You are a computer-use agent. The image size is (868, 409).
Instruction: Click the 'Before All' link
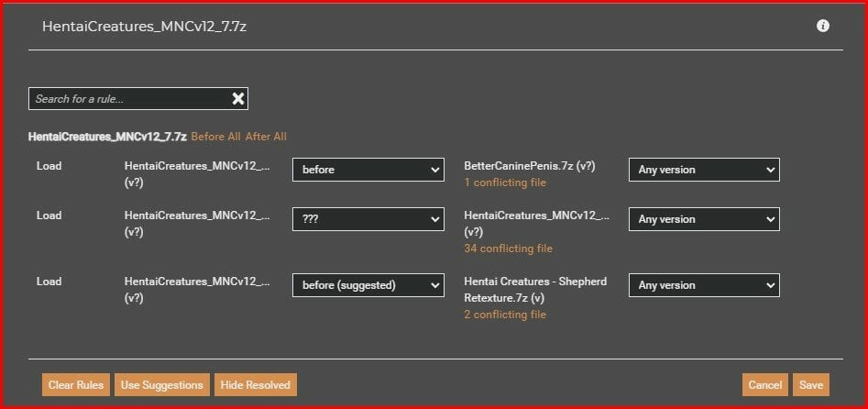(216, 137)
